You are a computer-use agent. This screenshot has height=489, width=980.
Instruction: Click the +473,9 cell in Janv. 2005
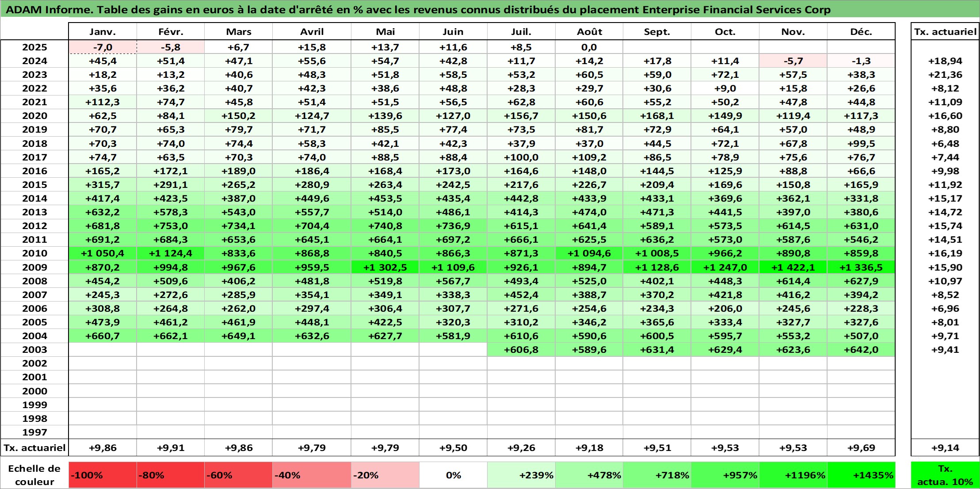tap(103, 322)
